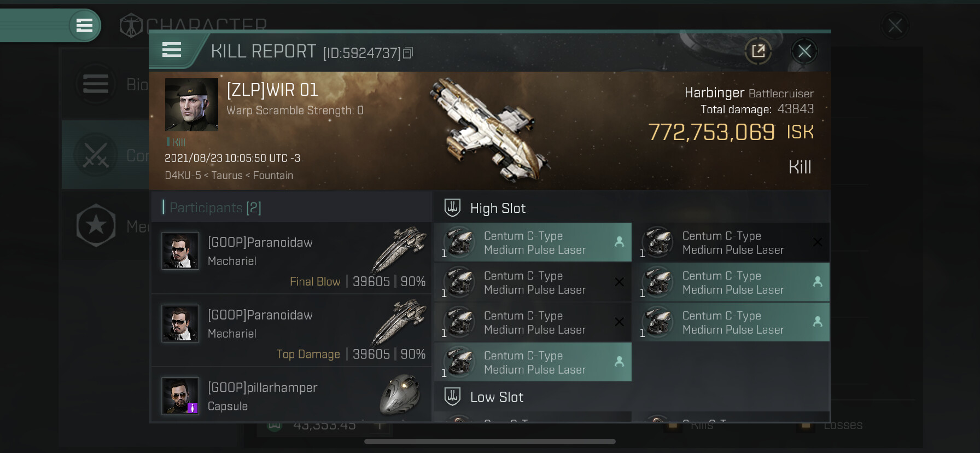Viewport: 980px width, 453px height.
Task: View WIR 01 character portrait
Action: tap(191, 104)
